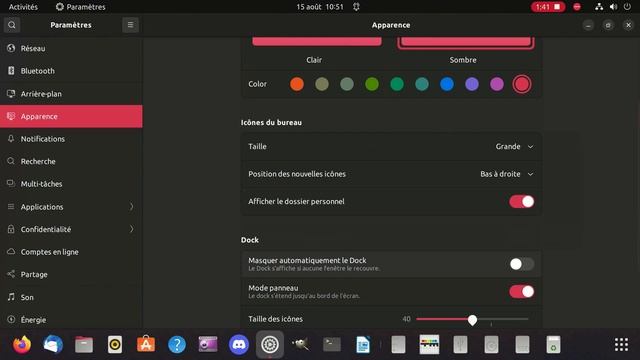Select the red accent color
The width and height of the screenshot is (640, 360).
point(522,84)
